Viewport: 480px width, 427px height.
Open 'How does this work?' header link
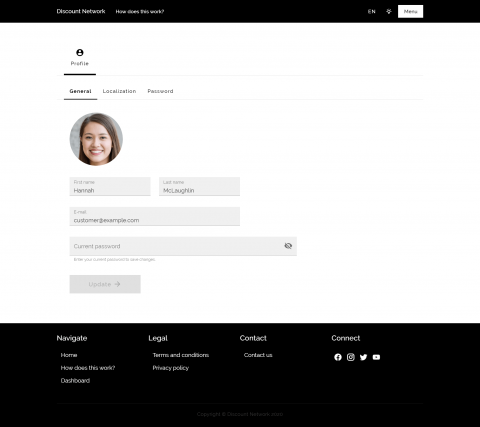point(140,12)
